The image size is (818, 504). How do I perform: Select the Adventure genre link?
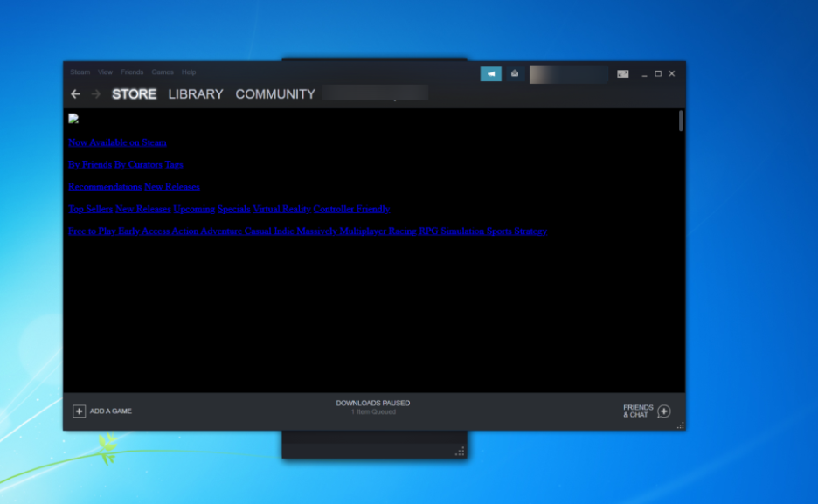click(x=221, y=231)
